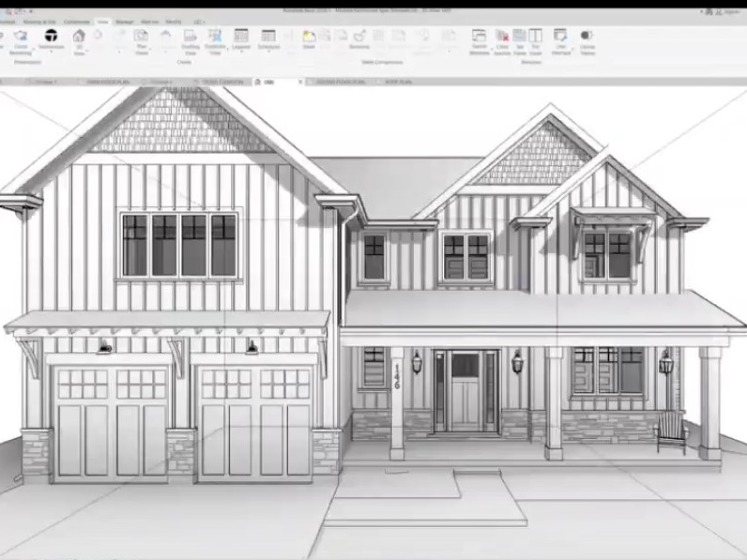Close the active 3D view tab
747x560 pixels.
[300, 83]
